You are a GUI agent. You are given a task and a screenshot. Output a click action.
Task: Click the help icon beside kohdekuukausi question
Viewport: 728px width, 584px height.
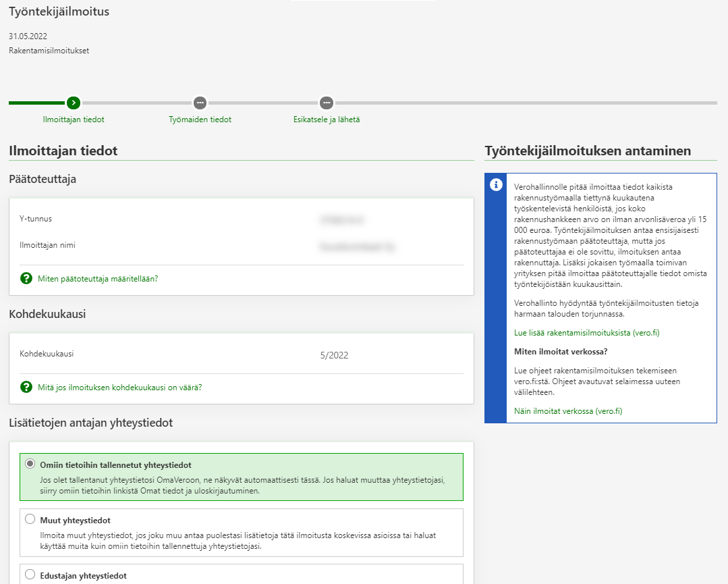26,387
